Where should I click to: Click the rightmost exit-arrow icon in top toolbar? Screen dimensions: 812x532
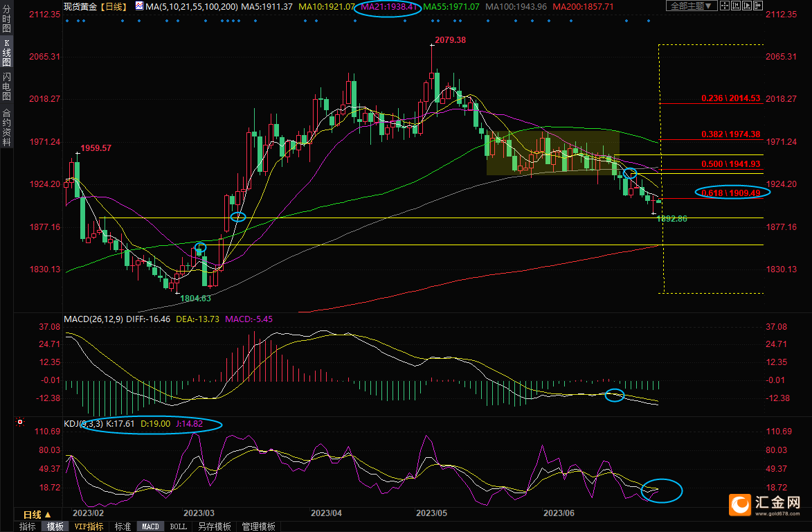759,6
